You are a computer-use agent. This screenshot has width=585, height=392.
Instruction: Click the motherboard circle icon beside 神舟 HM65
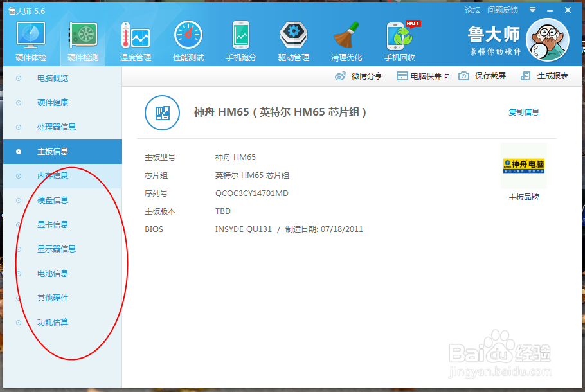point(162,112)
